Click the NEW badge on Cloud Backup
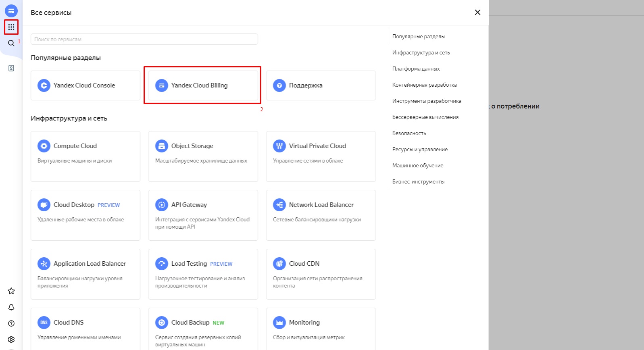This screenshot has width=644, height=350. click(219, 323)
